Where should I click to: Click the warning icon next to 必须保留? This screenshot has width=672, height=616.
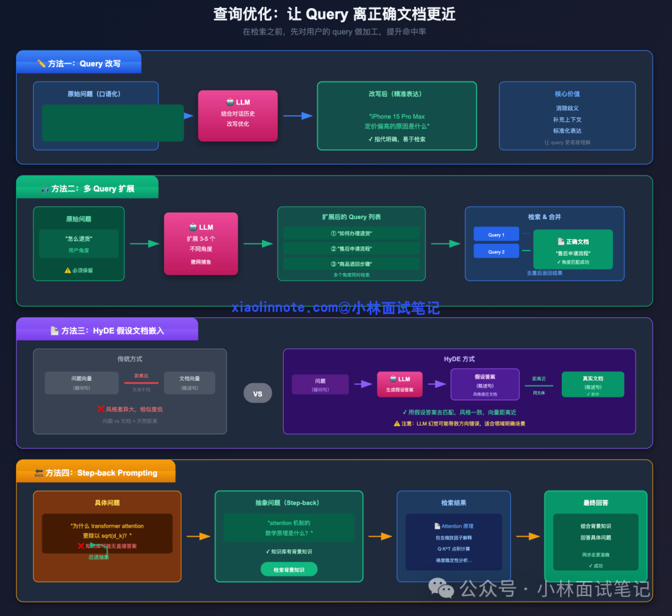(x=67, y=271)
